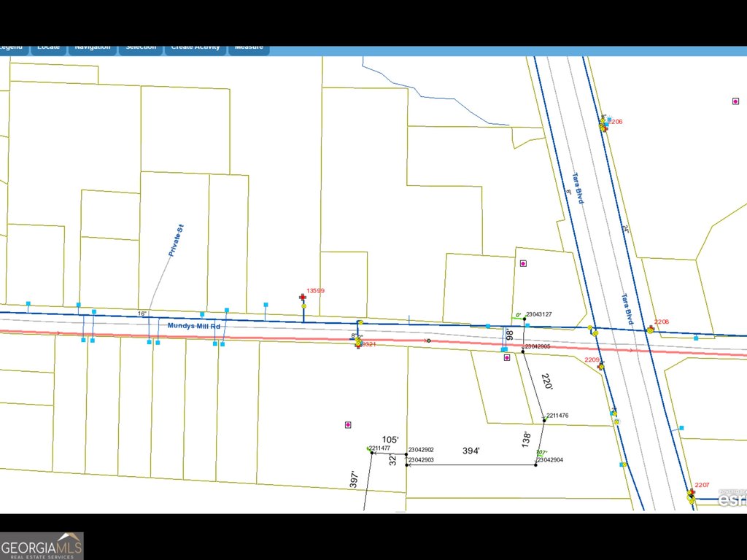747x560 pixels.
Task: Select the node labeled 23042904
Action: (x=537, y=464)
